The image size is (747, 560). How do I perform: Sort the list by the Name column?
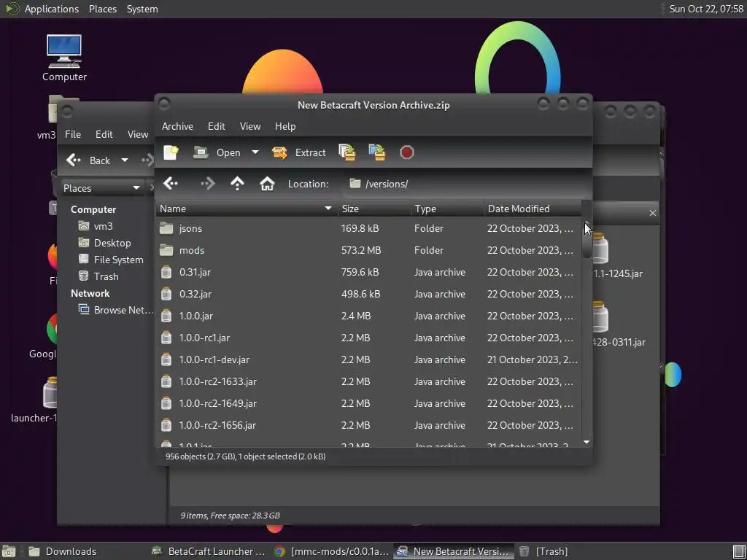coord(247,209)
